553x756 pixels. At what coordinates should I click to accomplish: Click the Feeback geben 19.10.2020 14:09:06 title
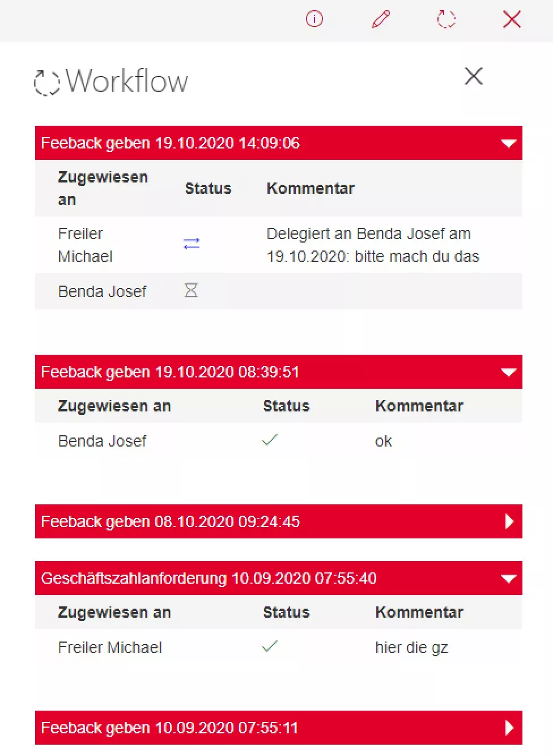point(170,143)
